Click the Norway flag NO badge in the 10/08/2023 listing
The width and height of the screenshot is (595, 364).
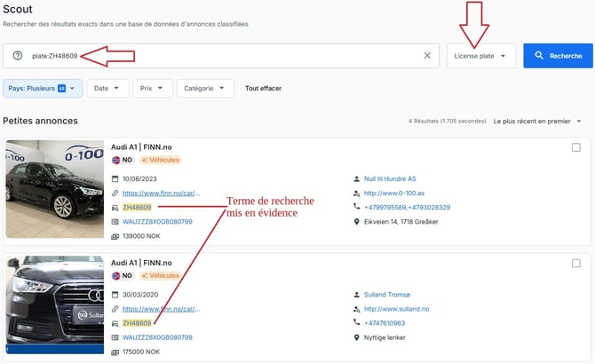(x=123, y=160)
